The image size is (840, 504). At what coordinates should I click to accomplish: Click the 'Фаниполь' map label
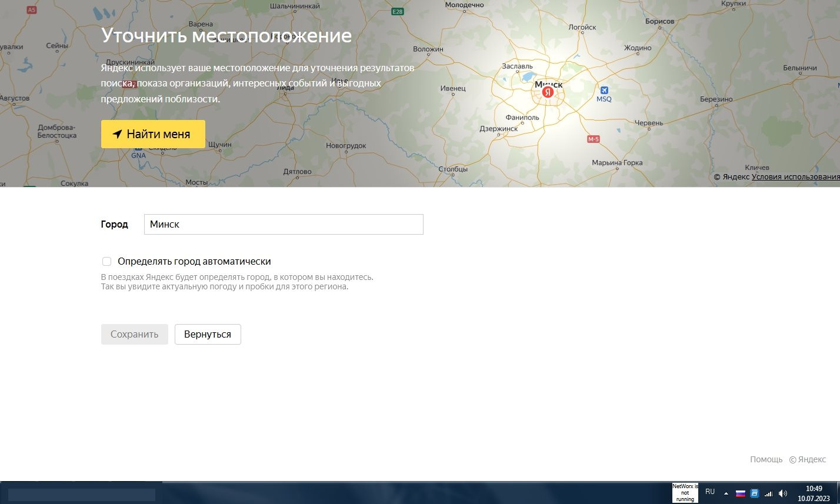point(522,117)
